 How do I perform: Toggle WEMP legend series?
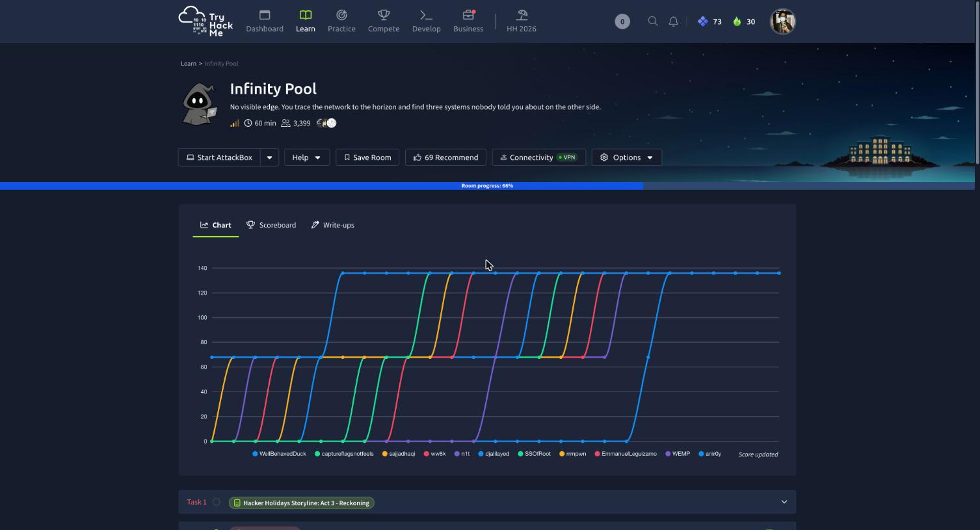[677, 454]
